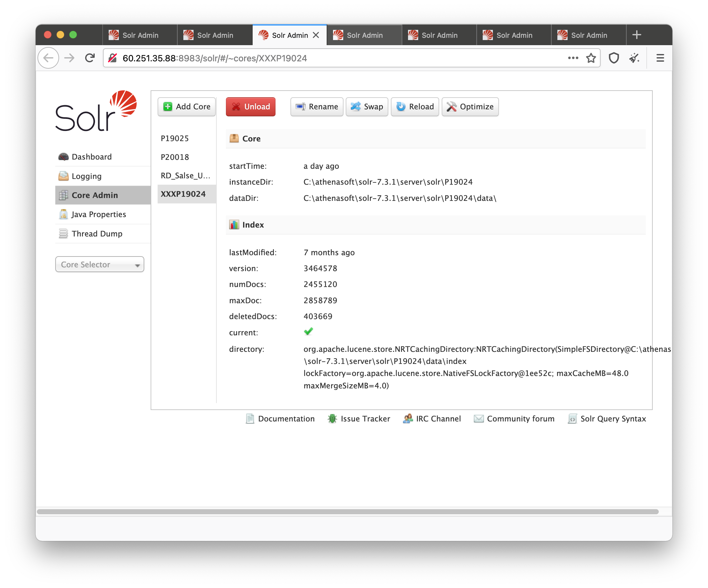
Task: Click the dataDir path value
Action: [400, 198]
